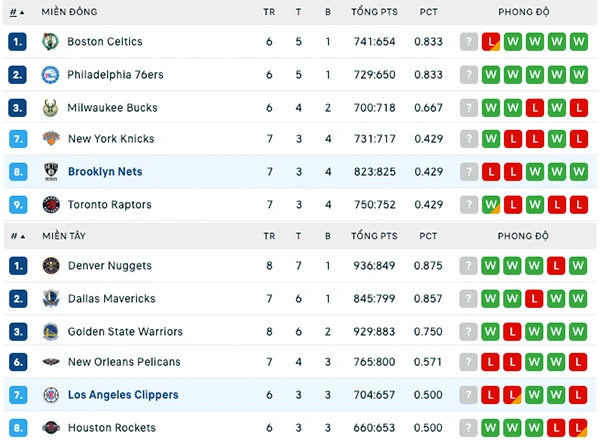Click Boston Celtics upcoming match question mark
The width and height of the screenshot is (600, 440).
click(469, 41)
